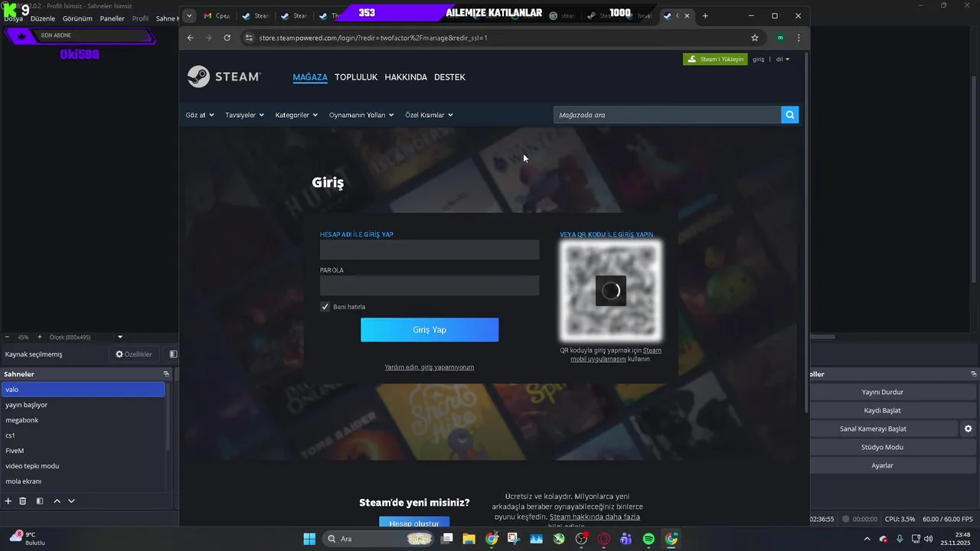Open the 'dil' language dropdown

pos(782,59)
